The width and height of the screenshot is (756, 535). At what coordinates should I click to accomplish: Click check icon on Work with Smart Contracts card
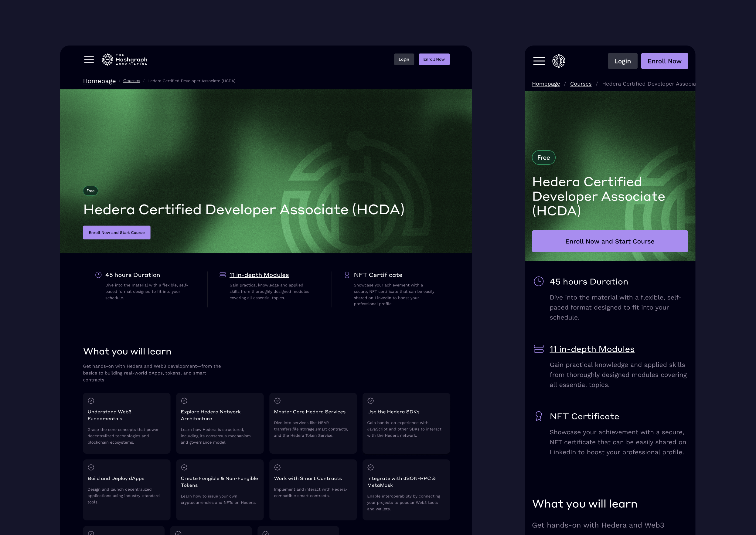pos(278,467)
